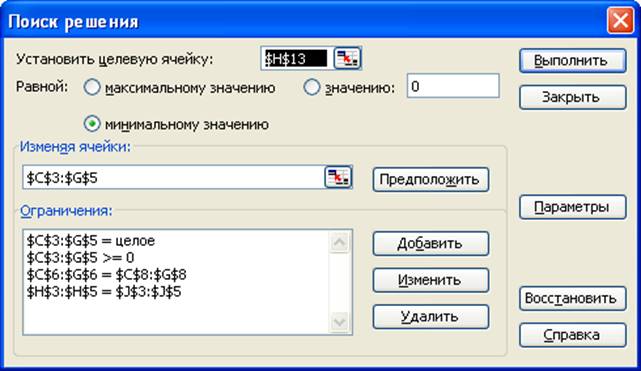Screen dimensions: 641x371
Task: Close the Поиск решения dialog with X
Action: click(x=620, y=20)
